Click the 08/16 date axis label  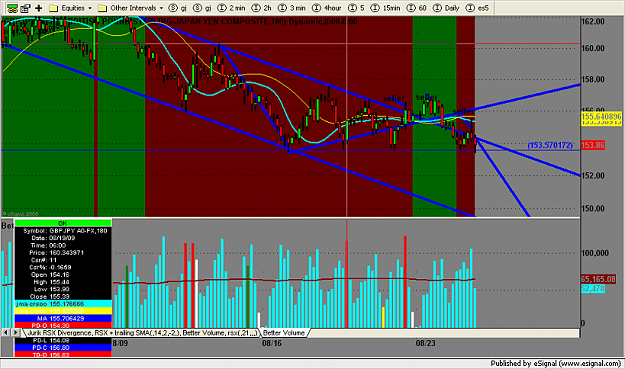click(x=271, y=343)
